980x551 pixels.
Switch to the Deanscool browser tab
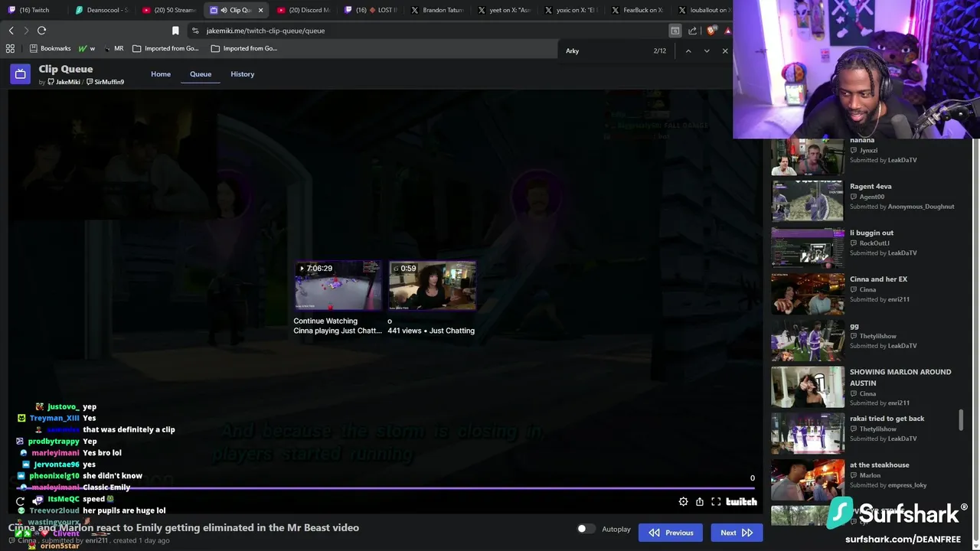pos(102,10)
